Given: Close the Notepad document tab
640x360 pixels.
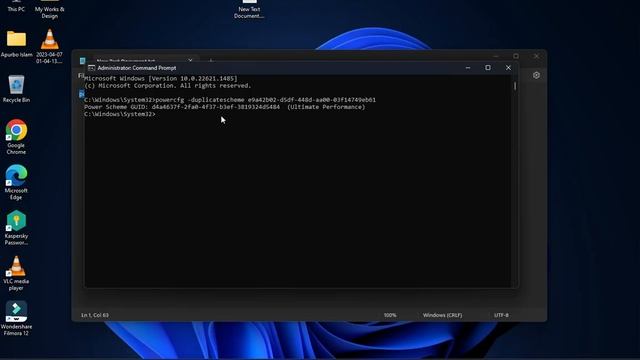Looking at the screenshot, I should 190,60.
